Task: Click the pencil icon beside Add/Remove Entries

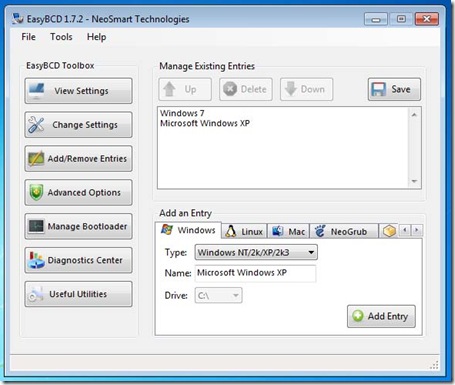Action: point(36,159)
